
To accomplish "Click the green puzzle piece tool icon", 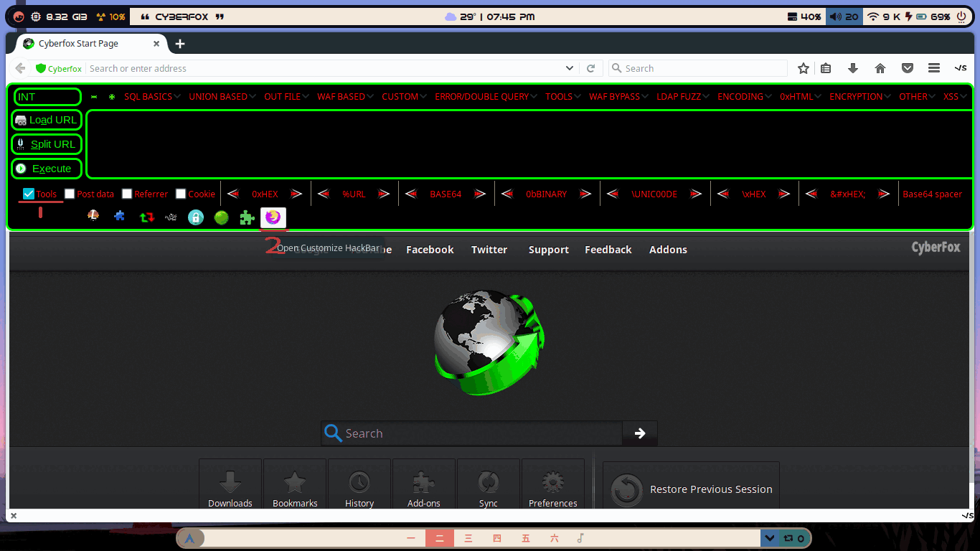I will (247, 217).
